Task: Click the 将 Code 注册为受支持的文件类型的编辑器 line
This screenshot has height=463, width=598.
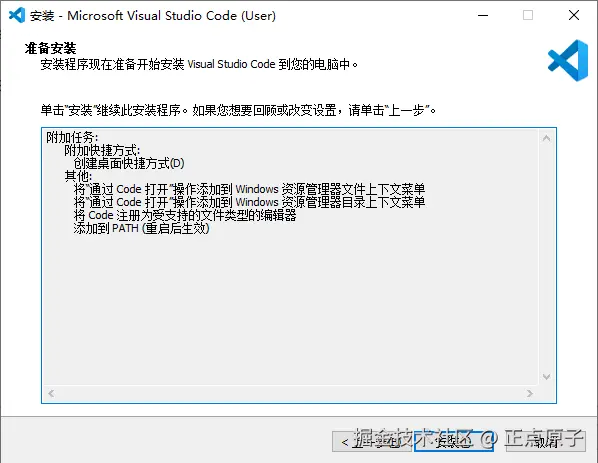Action: [x=185, y=215]
